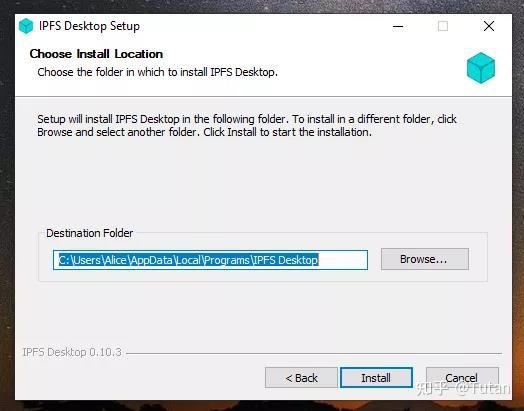The width and height of the screenshot is (524, 411).
Task: Click the Destination Folder path field
Action: (x=210, y=260)
